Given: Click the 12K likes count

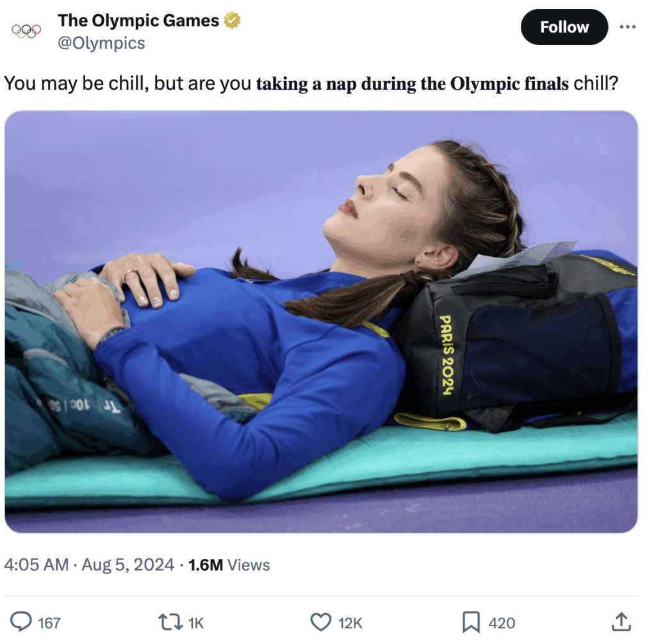Looking at the screenshot, I should point(350,623).
